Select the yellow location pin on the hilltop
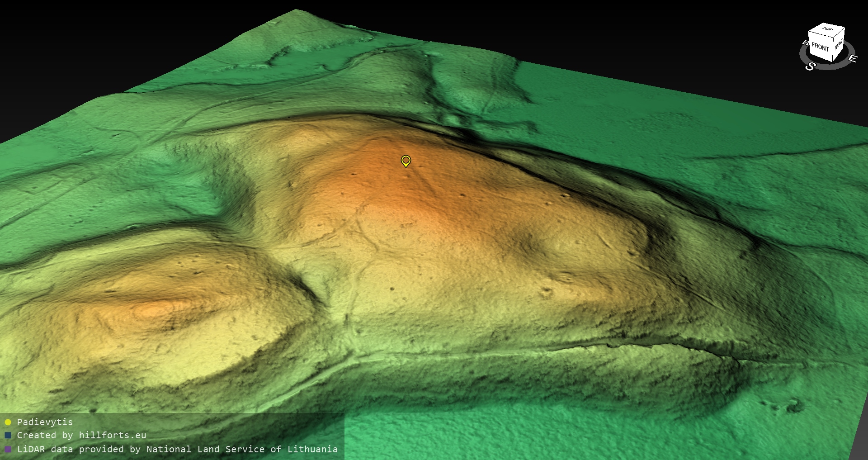The image size is (868, 460). tap(406, 161)
